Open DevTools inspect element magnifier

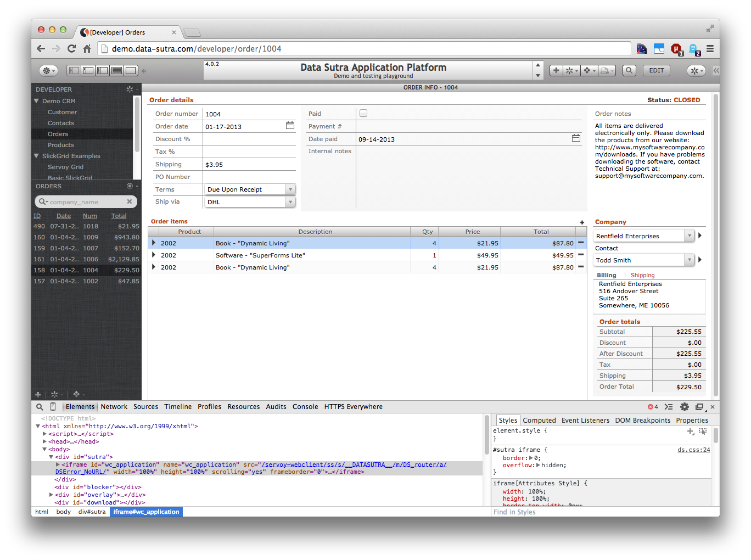[x=40, y=407]
